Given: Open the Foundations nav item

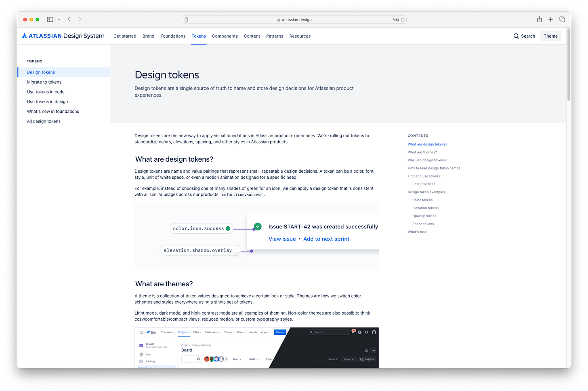Looking at the screenshot, I should 173,36.
